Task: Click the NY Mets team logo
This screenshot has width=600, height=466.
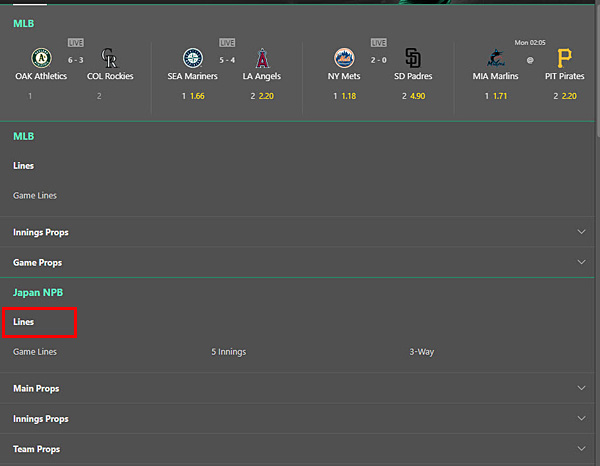Action: (x=344, y=58)
